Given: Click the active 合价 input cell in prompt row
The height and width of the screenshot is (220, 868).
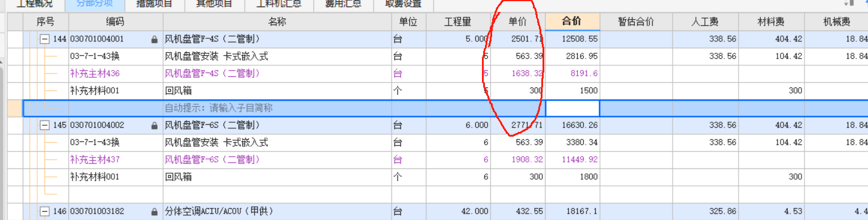Looking at the screenshot, I should click(572, 109).
